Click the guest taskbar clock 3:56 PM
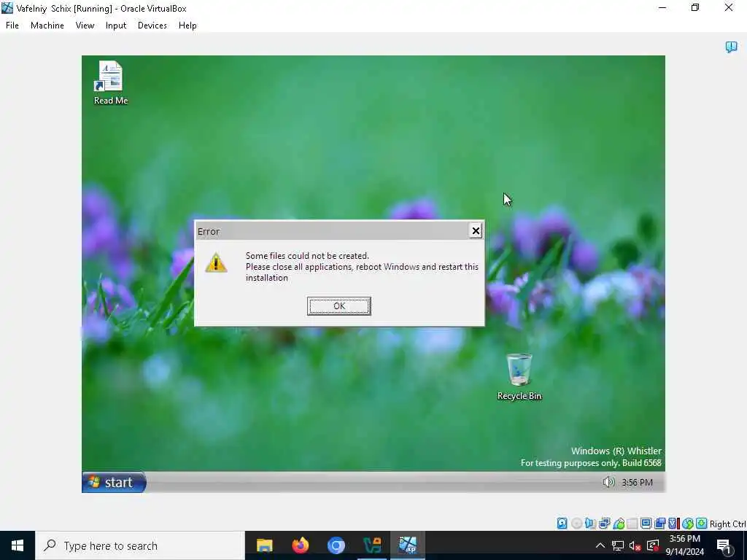Image resolution: width=747 pixels, height=560 pixels. [x=637, y=483]
